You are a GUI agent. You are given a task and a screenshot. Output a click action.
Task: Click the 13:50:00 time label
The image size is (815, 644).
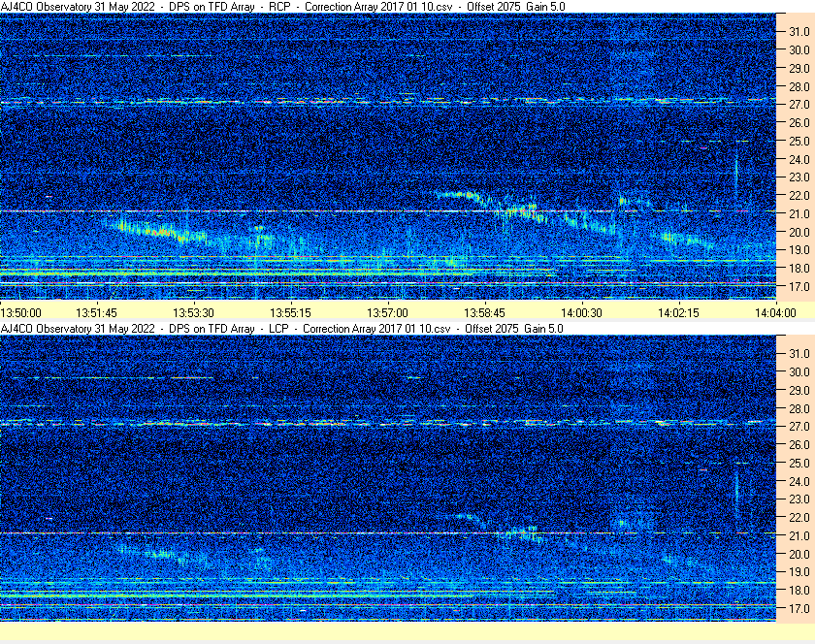[20, 313]
